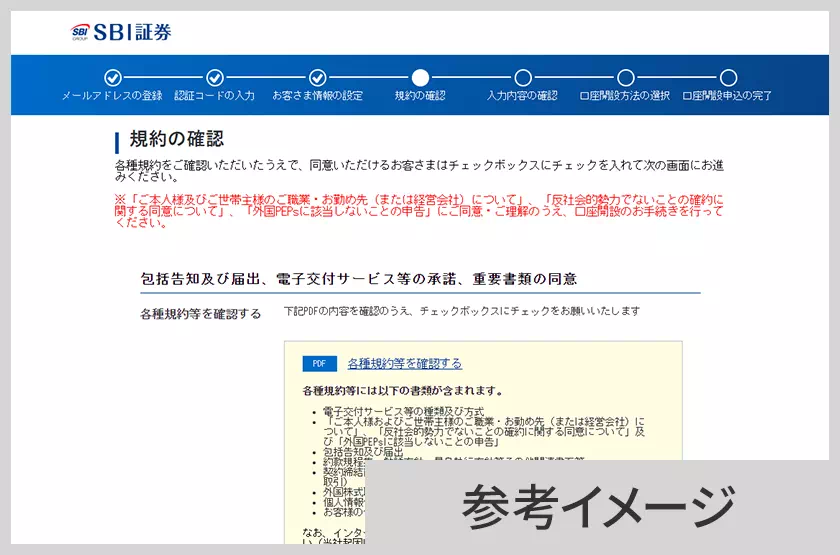Click the empty circle for 口座開設方法の選択 step

[625, 78]
